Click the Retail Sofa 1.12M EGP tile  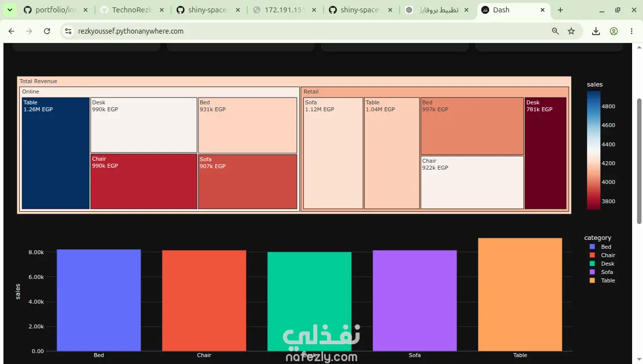[x=333, y=153]
